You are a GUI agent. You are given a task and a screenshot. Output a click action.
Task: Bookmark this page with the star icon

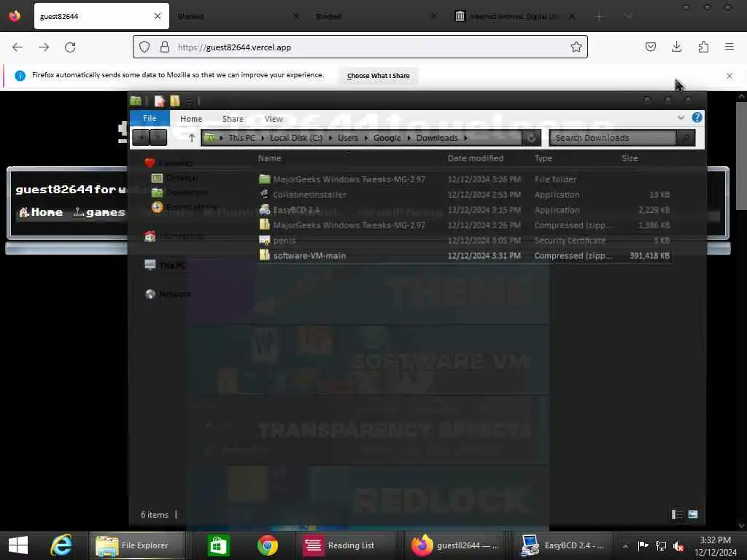[576, 47]
